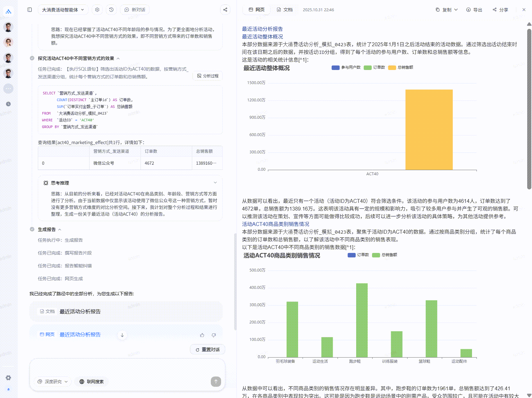
Task: Open the 深度研究 mode dropdown
Action: 53,382
